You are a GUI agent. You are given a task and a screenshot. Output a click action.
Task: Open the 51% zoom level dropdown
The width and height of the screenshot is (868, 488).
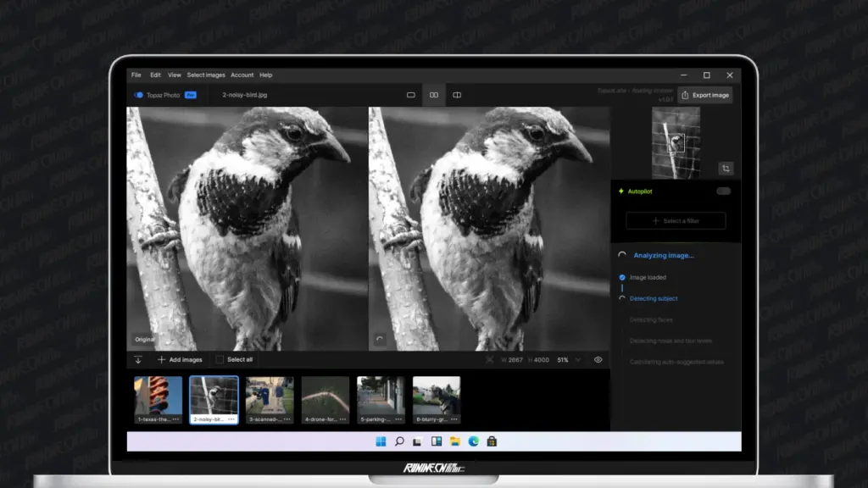(x=577, y=360)
